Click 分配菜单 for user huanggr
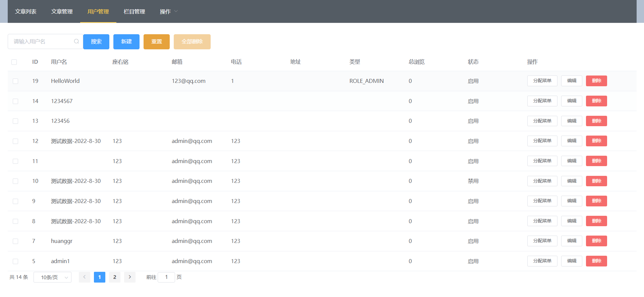This screenshot has height=297, width=644. (542, 241)
